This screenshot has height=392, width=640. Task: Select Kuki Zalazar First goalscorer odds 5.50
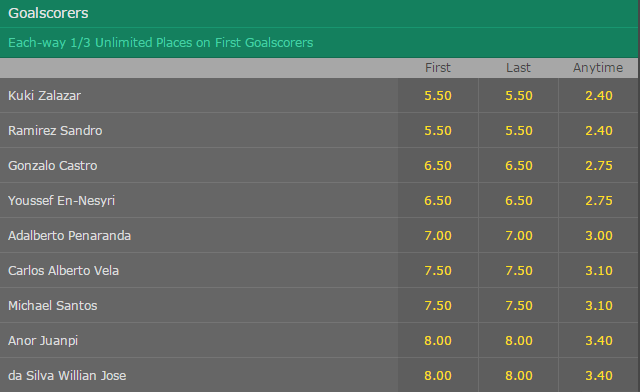click(x=438, y=96)
